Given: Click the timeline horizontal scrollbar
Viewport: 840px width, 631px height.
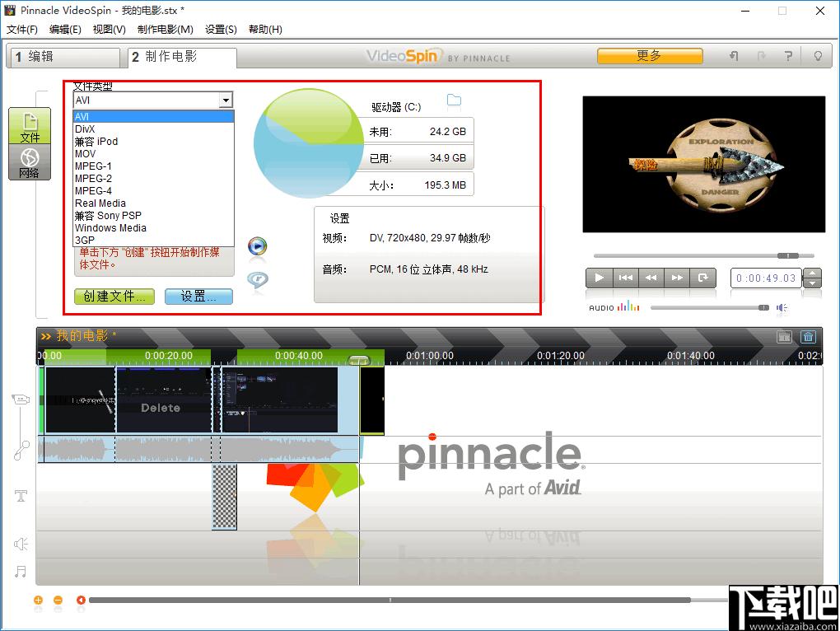Looking at the screenshot, I should coord(390,600).
